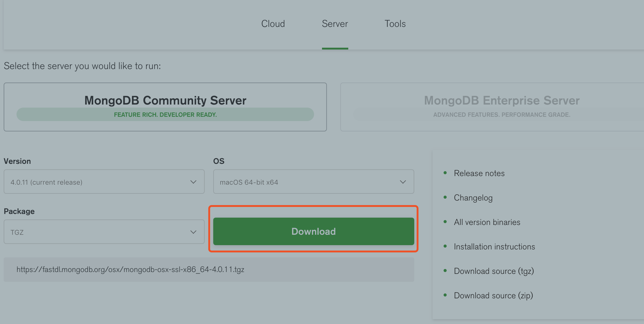644x324 pixels.
Task: Select the Server tab
Action: 335,24
